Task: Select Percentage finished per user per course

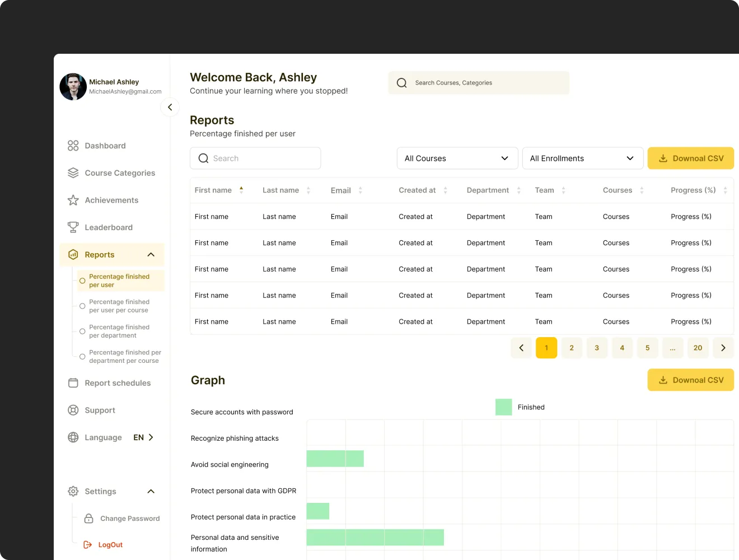Action: (119, 306)
